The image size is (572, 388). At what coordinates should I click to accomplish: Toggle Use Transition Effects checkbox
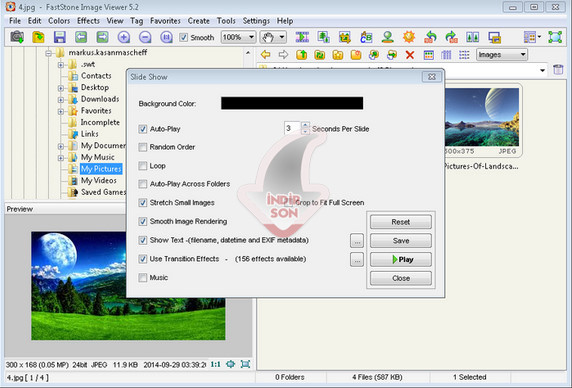pos(143,259)
